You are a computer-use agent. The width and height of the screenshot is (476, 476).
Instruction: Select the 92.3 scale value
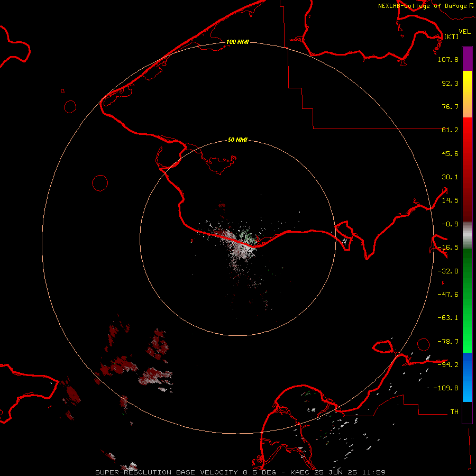[450, 83]
